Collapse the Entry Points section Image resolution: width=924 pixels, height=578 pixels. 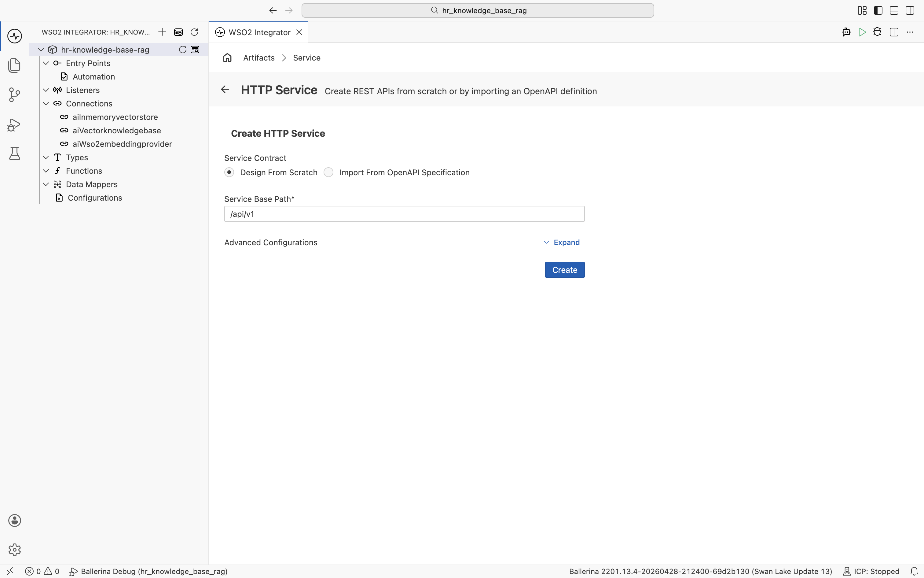pos(46,63)
